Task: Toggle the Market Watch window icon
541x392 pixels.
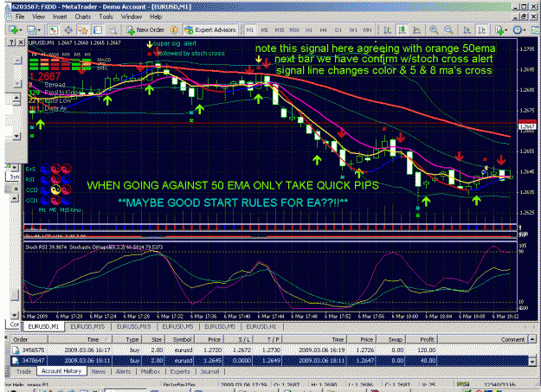Action: [53, 30]
